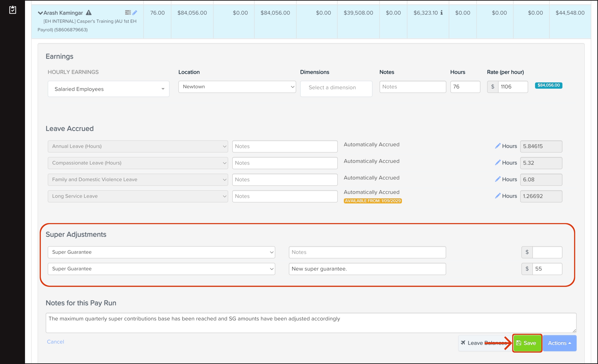The image size is (598, 364).
Task: Edit Annual Leave hours with the pencil icon
Action: [x=498, y=146]
